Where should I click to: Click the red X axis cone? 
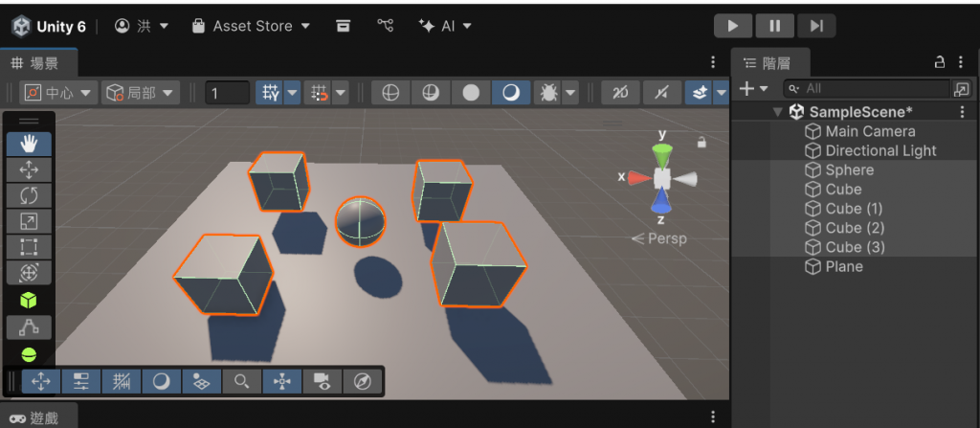(640, 178)
